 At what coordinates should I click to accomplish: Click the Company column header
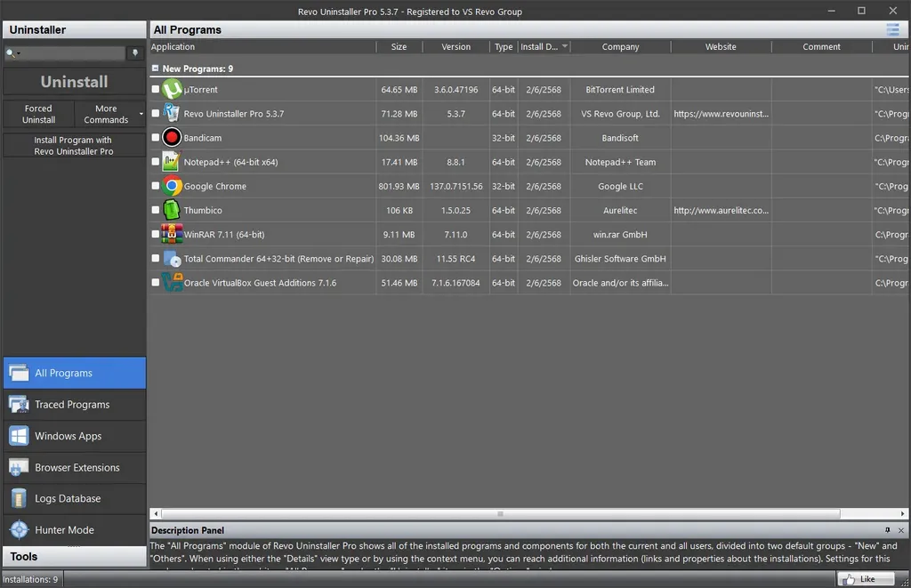coord(620,46)
